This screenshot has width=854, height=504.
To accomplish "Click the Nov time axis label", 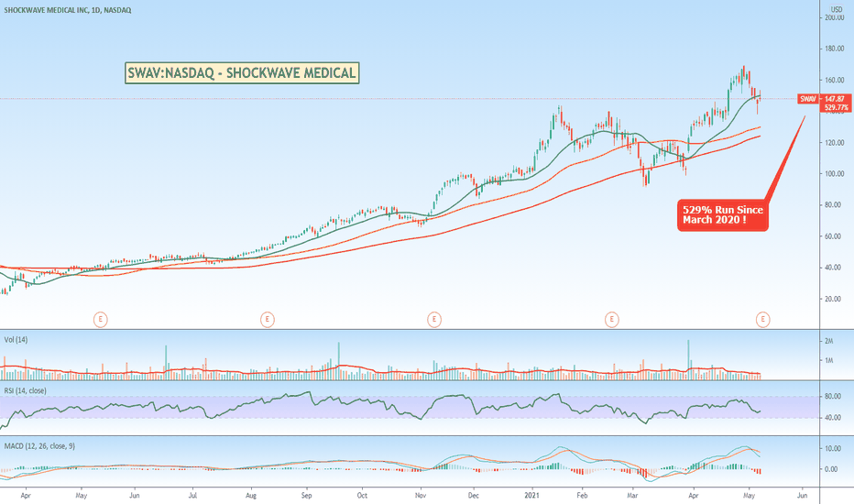I will pos(421,496).
